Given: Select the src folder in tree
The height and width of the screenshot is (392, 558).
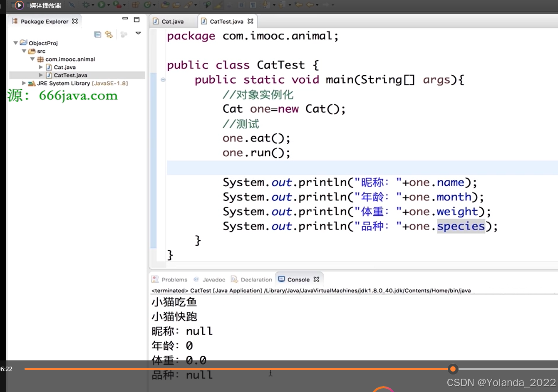Looking at the screenshot, I should 41,51.
